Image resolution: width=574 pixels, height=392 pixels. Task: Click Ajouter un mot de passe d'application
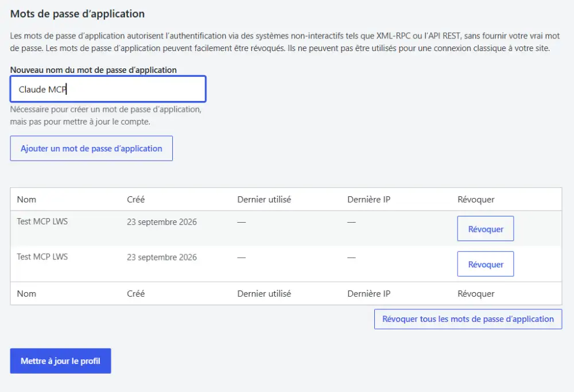click(x=91, y=148)
